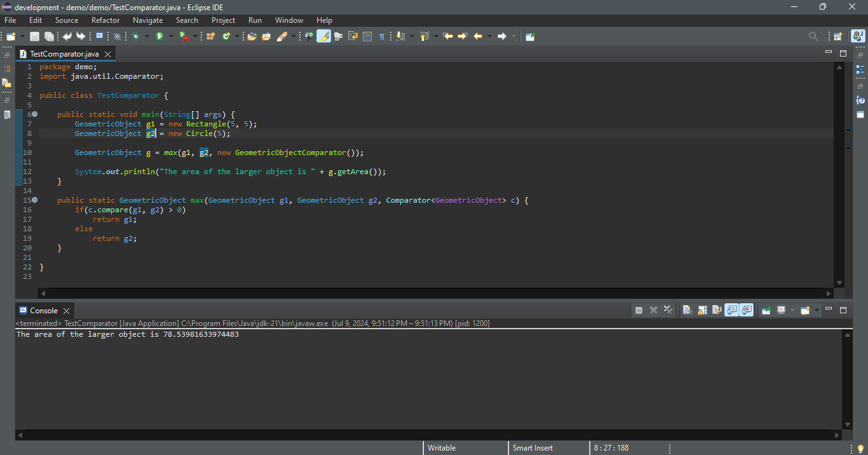Select the Console view tab
The image size is (868, 455).
pos(43,311)
